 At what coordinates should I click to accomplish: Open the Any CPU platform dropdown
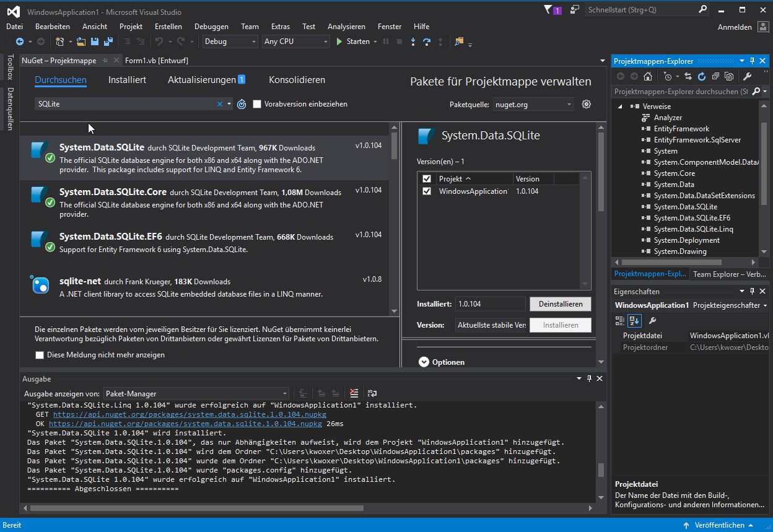(296, 41)
